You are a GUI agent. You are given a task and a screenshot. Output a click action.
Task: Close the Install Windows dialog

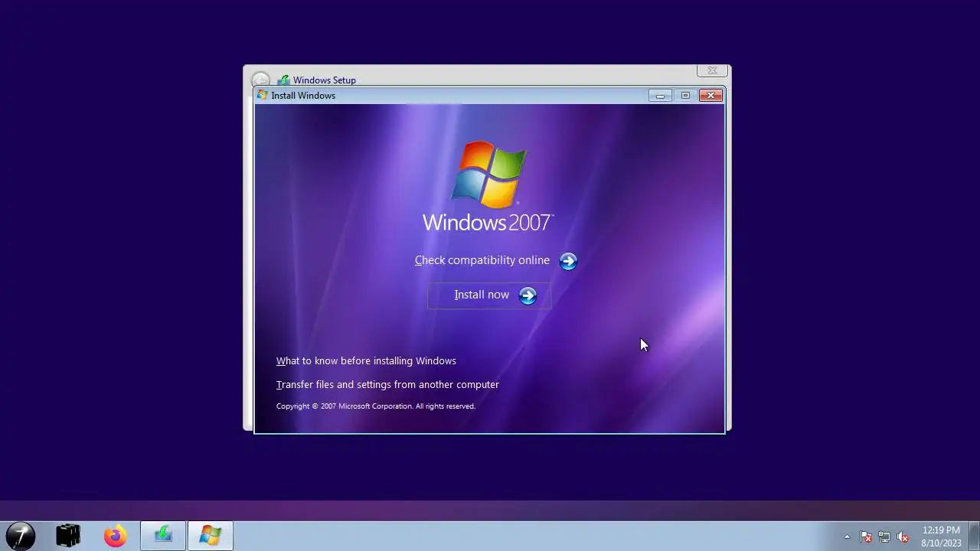tap(710, 96)
